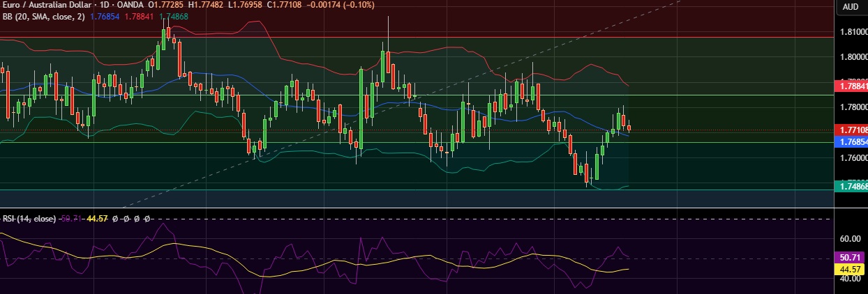
Task: Click the teal 1.74868 price tag on the axis
Action: (850, 185)
